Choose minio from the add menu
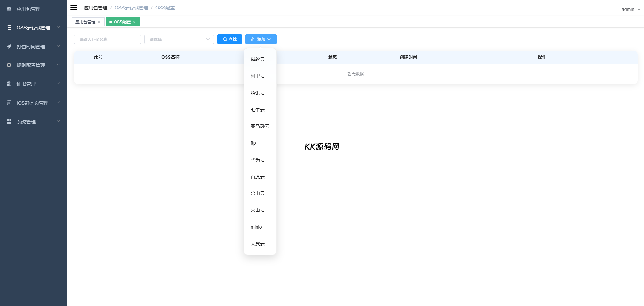 (256, 227)
